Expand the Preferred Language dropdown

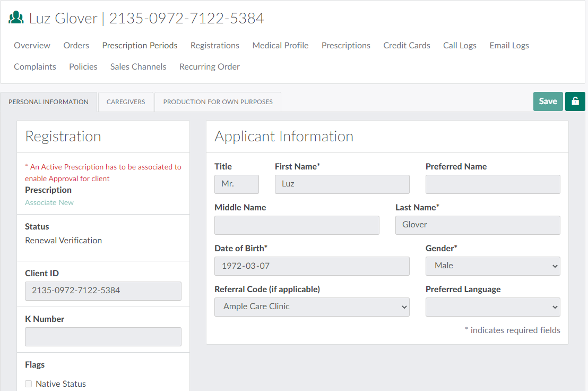[x=492, y=307]
